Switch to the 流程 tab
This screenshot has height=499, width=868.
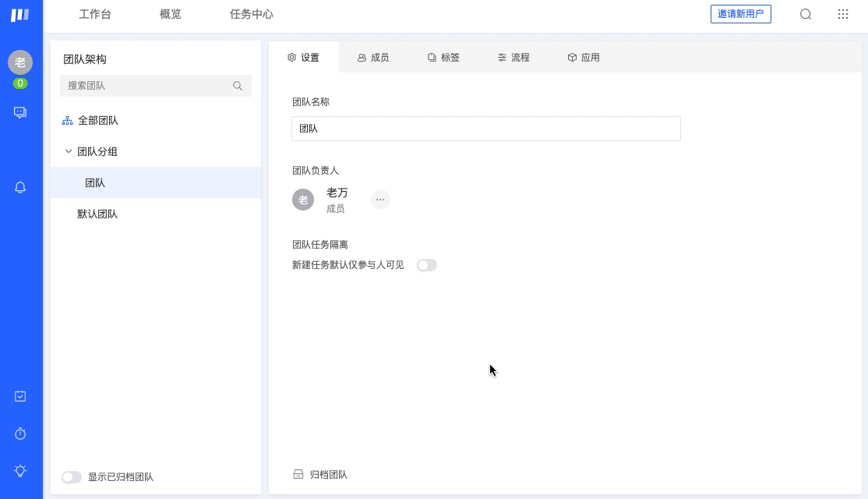point(513,58)
